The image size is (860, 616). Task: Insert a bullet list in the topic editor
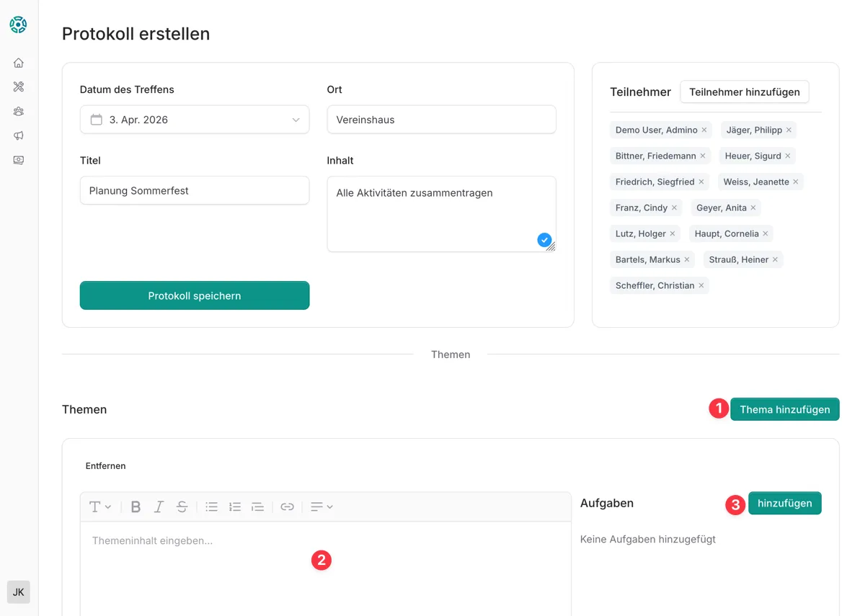211,506
